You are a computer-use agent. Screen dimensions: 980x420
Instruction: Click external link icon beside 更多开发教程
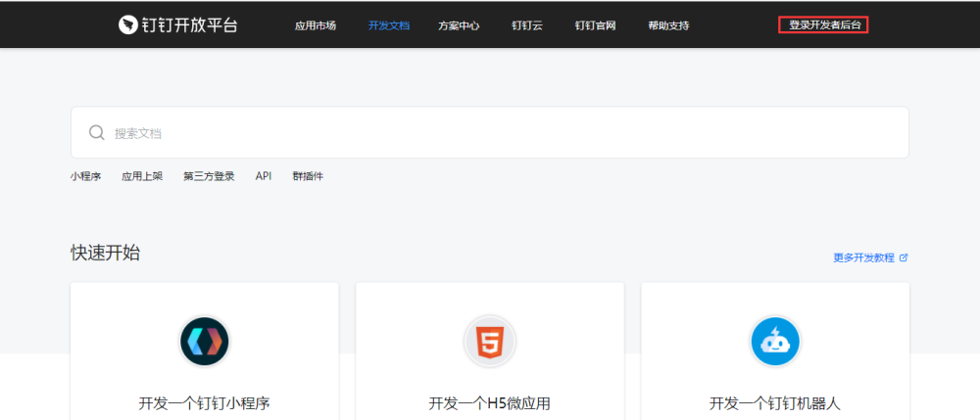pyautogui.click(x=904, y=257)
